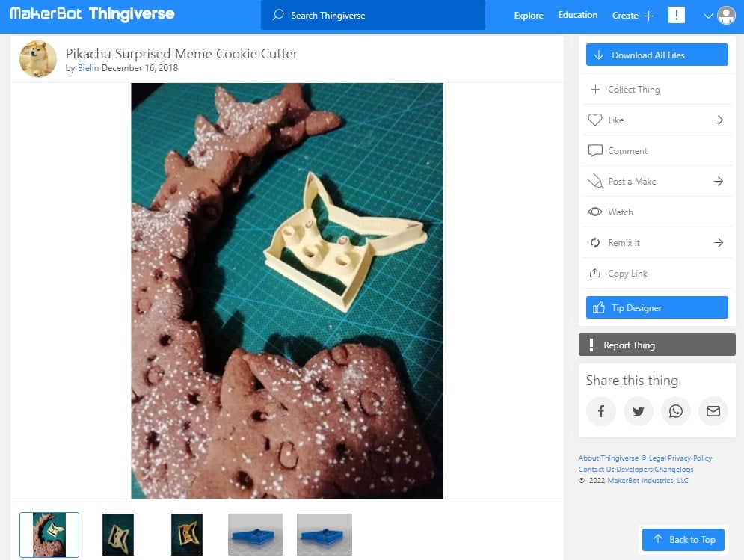Open the Education menu item
This screenshot has width=744, height=560.
(577, 15)
